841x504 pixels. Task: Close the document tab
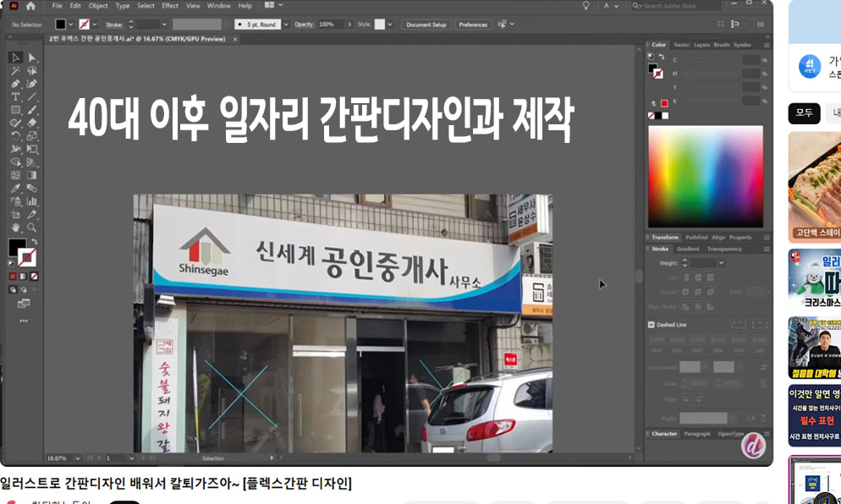235,39
